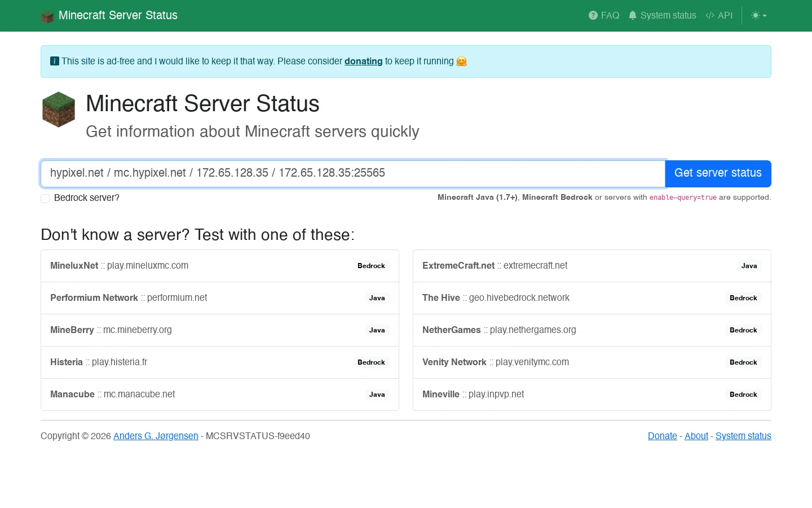Screen dimensions: 812x508
Task: Open the API documentation link
Action: coord(719,15)
